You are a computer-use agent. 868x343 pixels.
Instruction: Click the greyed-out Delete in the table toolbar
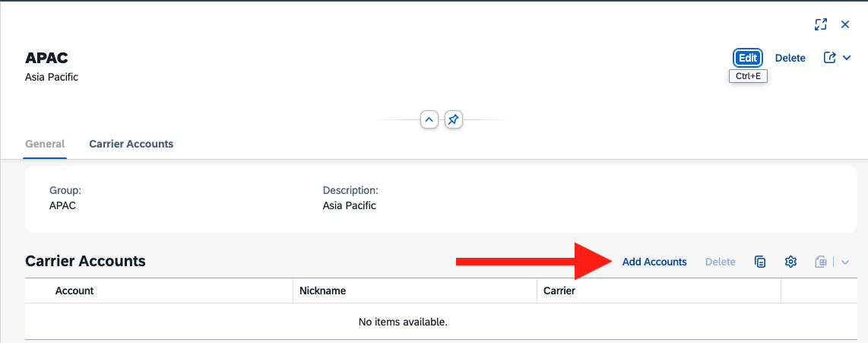click(721, 262)
